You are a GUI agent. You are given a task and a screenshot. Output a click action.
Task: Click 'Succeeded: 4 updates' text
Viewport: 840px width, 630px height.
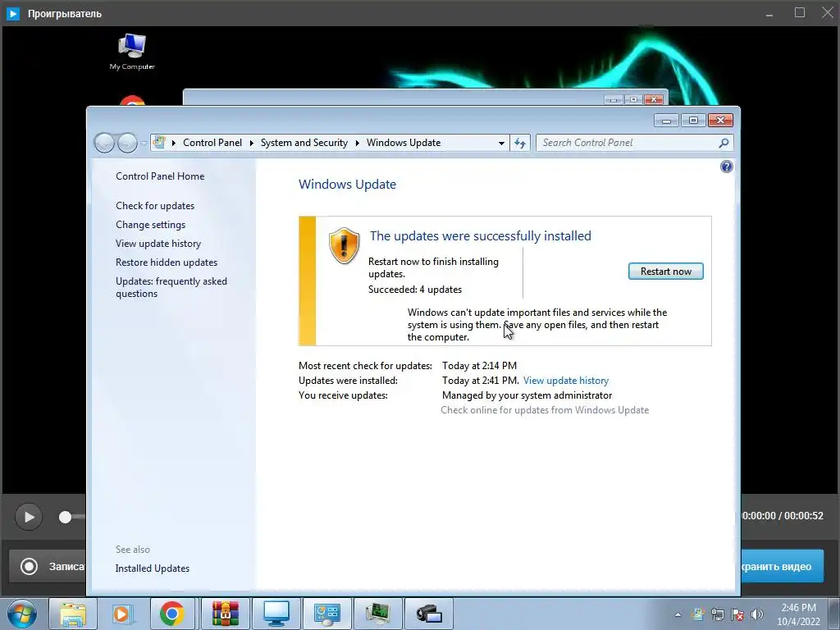click(x=414, y=290)
